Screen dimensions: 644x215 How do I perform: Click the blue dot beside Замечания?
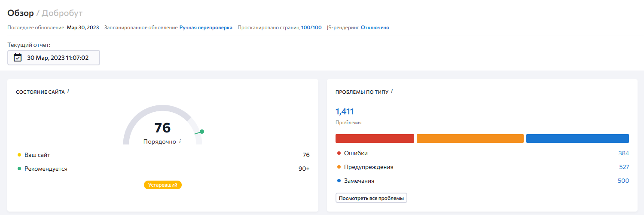pos(339,181)
